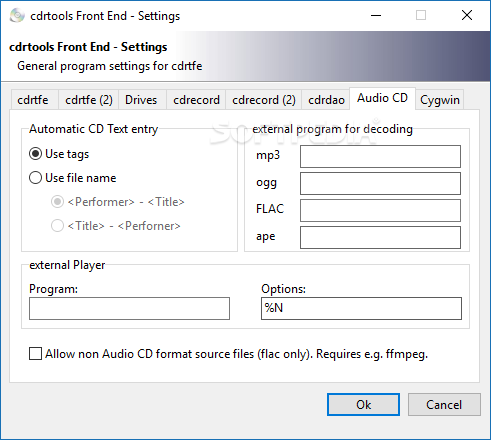The width and height of the screenshot is (491, 440).
Task: Select <Performer> - <Title> naming format
Action: pos(118,202)
